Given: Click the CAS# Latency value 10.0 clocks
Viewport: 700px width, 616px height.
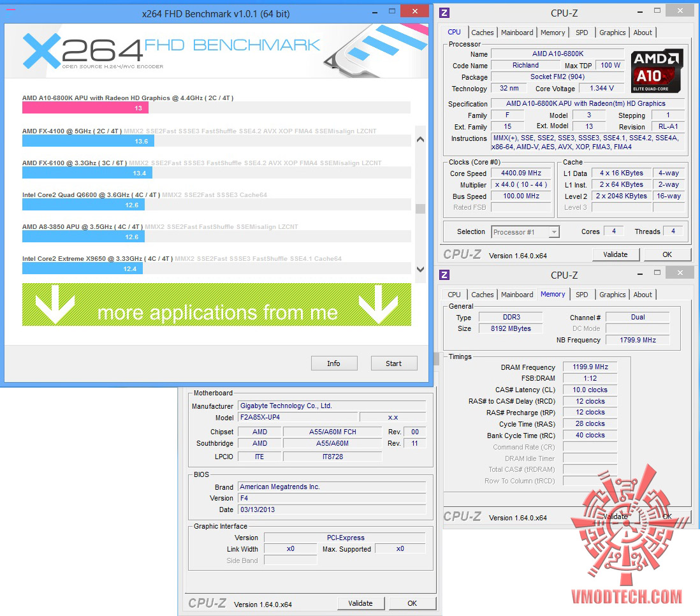Looking at the screenshot, I should 590,390.
